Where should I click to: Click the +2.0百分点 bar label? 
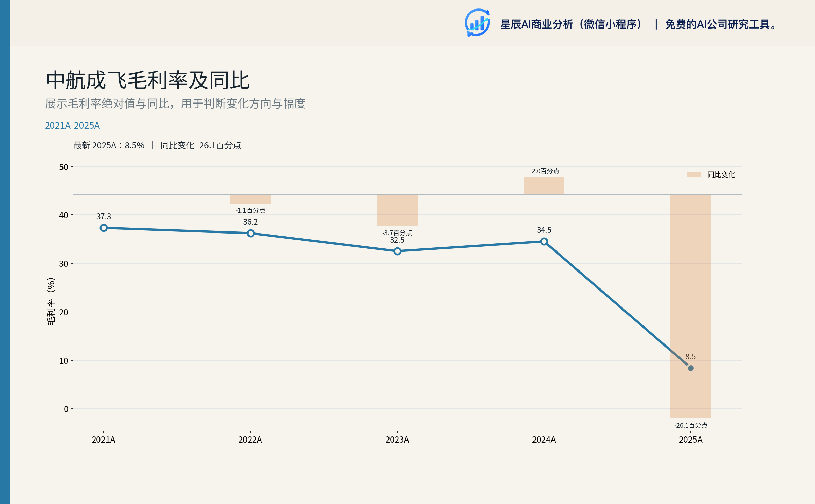pyautogui.click(x=544, y=171)
